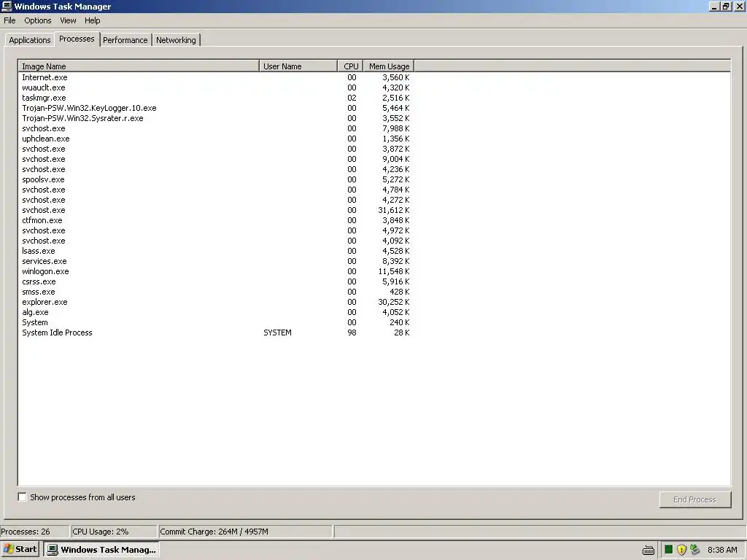Click the SYSTEM user name cell
This screenshot has height=560, width=747.
tap(277, 332)
